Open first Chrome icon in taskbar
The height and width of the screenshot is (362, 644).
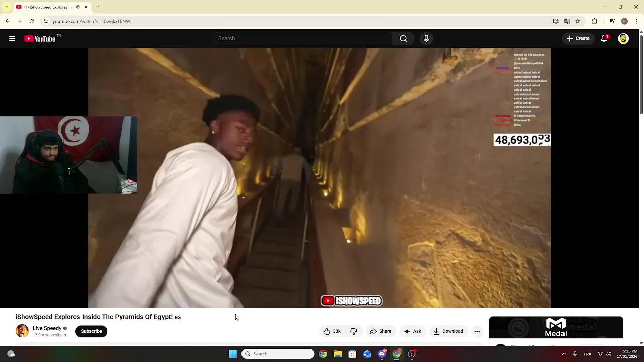[x=323, y=354]
